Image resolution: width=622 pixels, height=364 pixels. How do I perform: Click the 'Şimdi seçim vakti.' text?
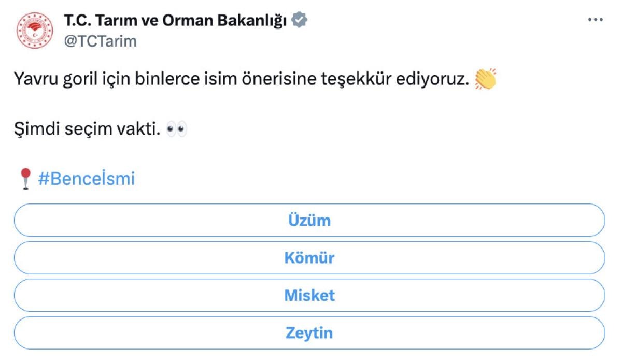coord(87,129)
